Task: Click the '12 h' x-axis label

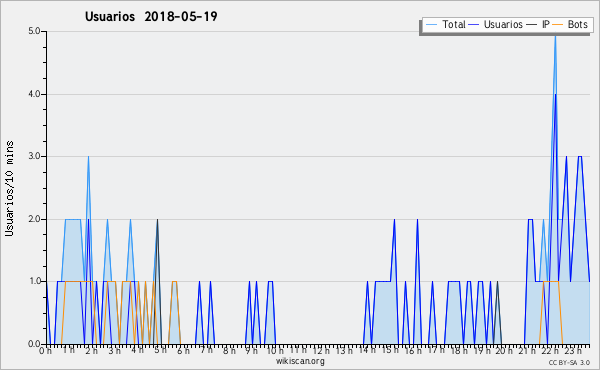Action: coord(321,351)
